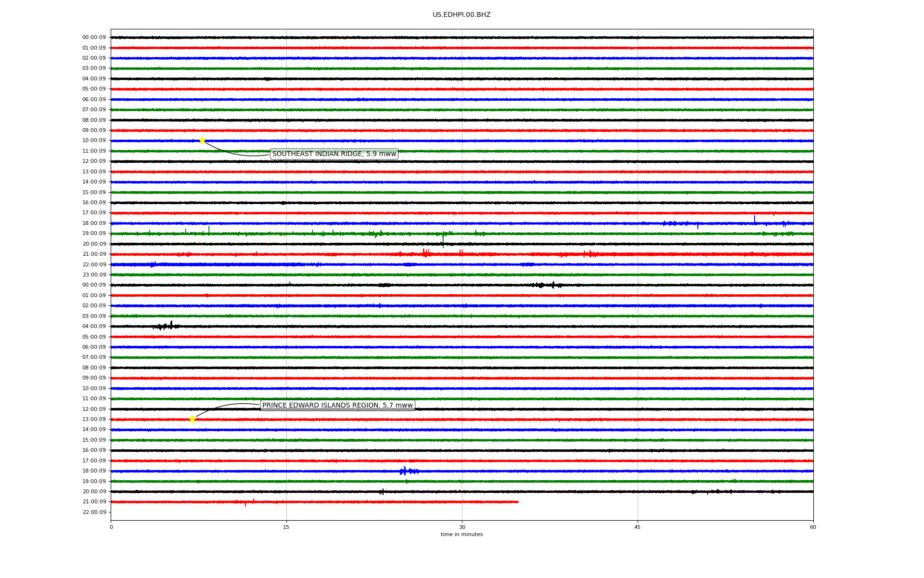The width and height of the screenshot is (924, 578).
Task: Click the first 00:00:09 time label at top
Action: 94,37
